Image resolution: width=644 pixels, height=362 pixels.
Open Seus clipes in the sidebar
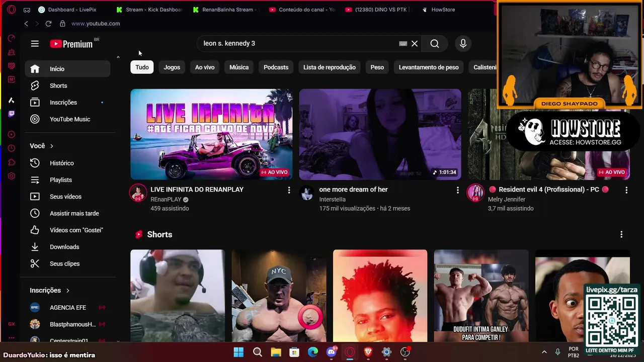67,263
